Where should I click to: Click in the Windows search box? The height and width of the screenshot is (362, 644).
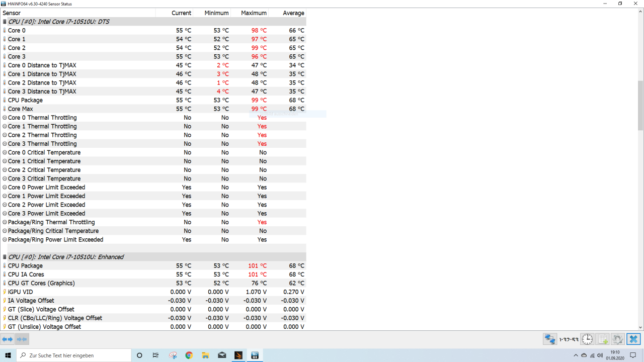[73, 355]
